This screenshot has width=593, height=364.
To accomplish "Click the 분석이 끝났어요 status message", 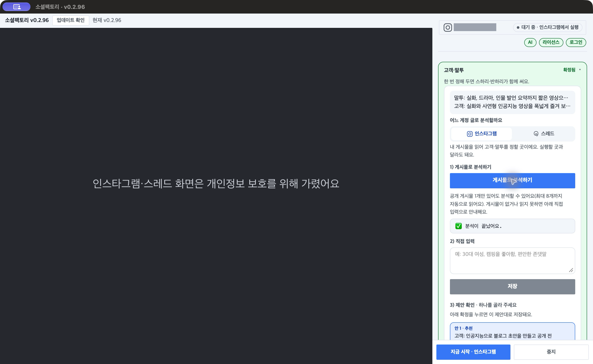I will (512, 226).
